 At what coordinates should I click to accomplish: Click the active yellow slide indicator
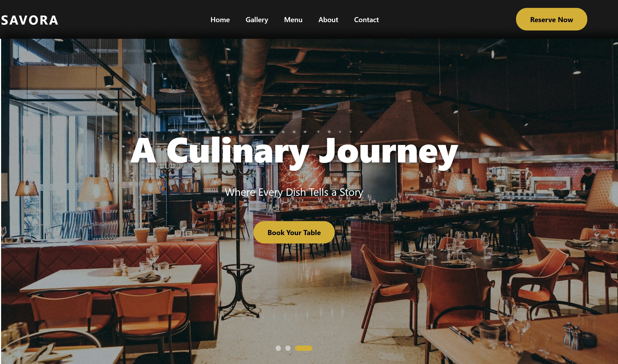click(304, 348)
